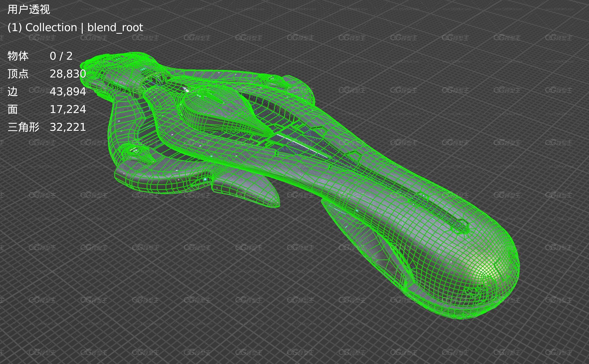Click the objects count '0 / 2'

coord(61,56)
